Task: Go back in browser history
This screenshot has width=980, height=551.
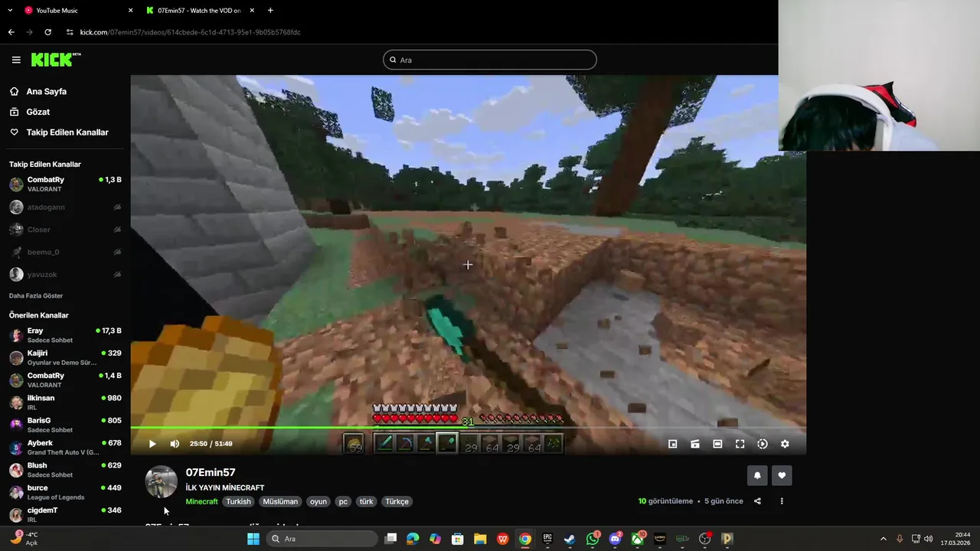Action: (11, 32)
